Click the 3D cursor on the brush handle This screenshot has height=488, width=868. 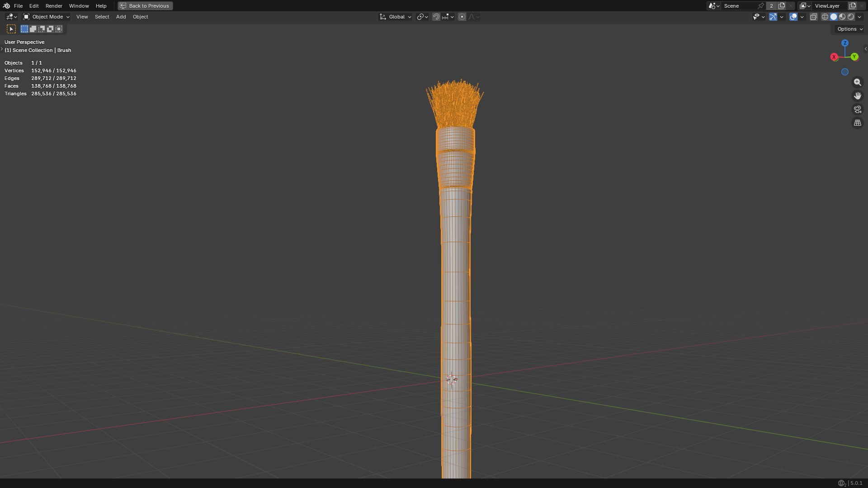(452, 380)
